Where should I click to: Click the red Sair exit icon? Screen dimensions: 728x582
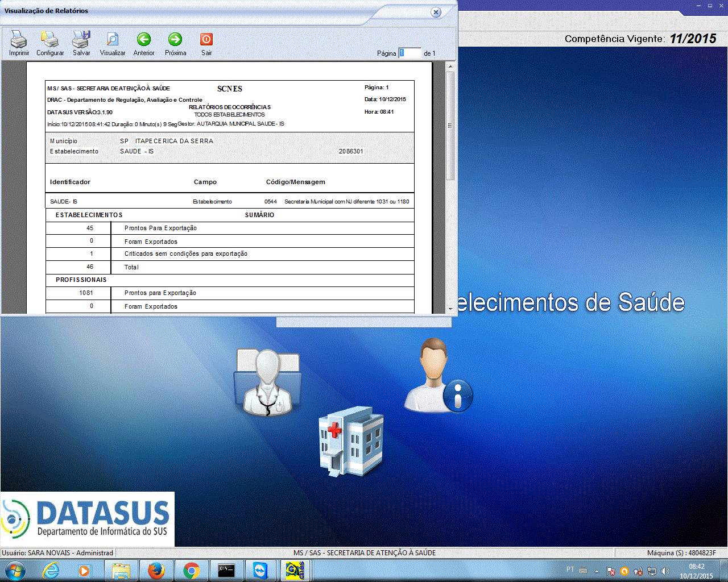pos(206,39)
